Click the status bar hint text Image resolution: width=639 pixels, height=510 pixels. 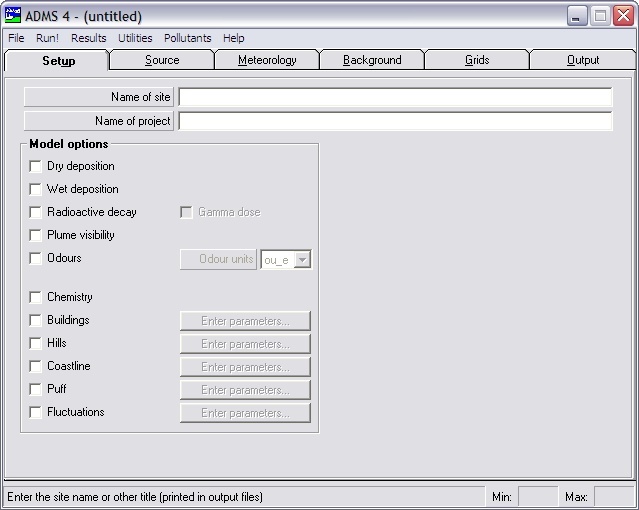pyautogui.click(x=135, y=497)
